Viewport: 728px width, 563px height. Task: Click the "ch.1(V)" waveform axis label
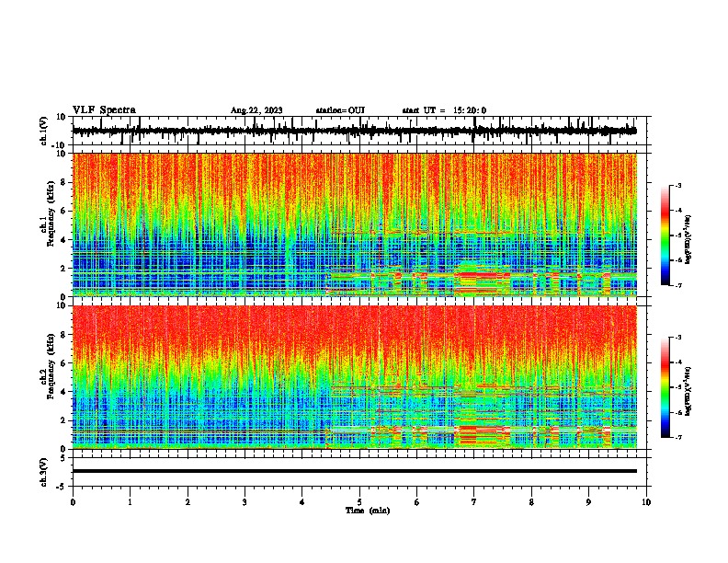tap(44, 131)
